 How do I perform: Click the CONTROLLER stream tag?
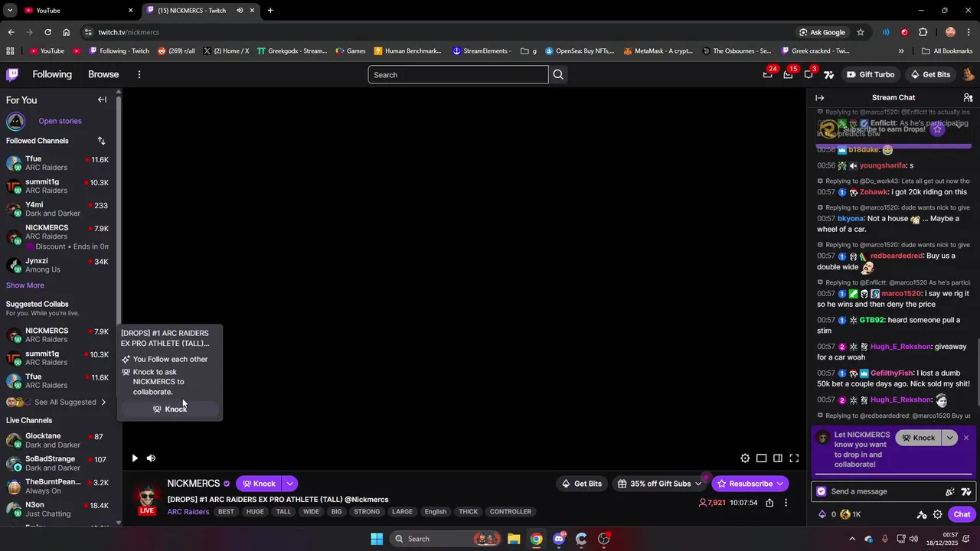click(511, 512)
